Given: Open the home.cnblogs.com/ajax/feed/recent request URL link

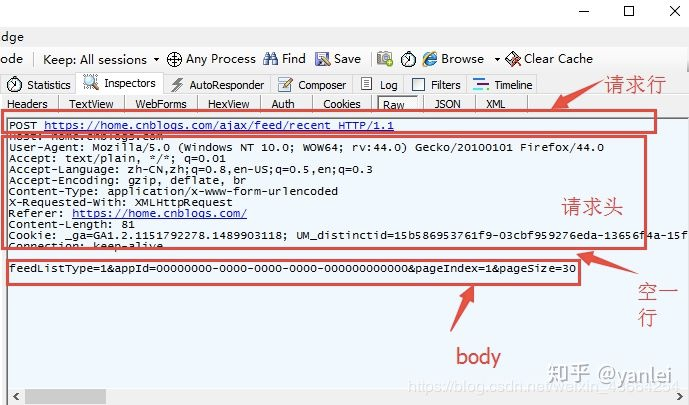Looking at the screenshot, I should pyautogui.click(x=219, y=126).
